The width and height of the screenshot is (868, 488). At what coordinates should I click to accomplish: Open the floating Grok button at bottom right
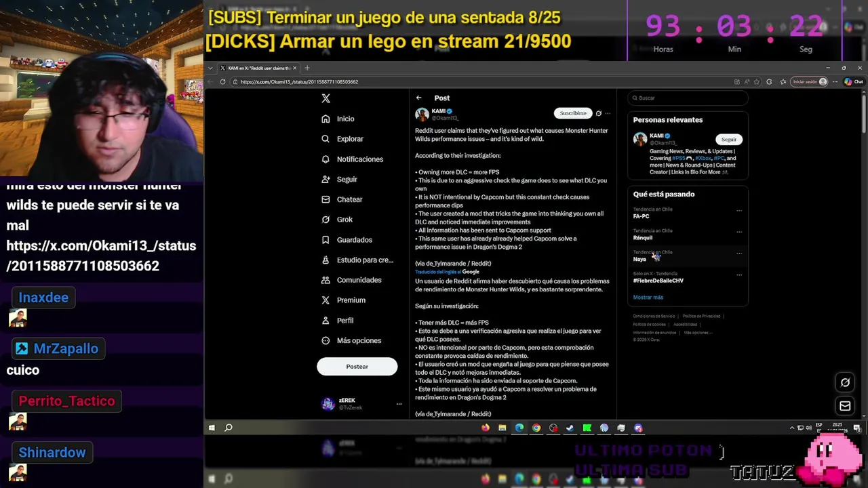point(845,383)
